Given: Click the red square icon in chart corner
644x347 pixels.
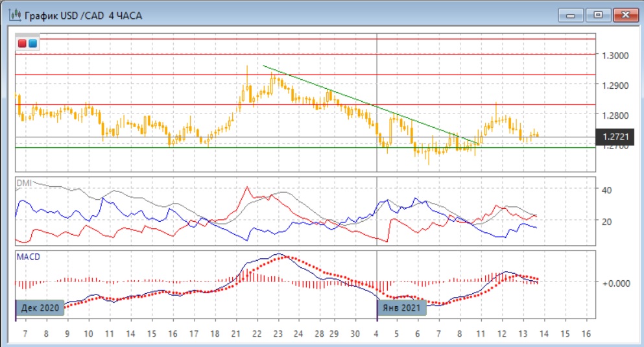Looking at the screenshot, I should 23,43.
